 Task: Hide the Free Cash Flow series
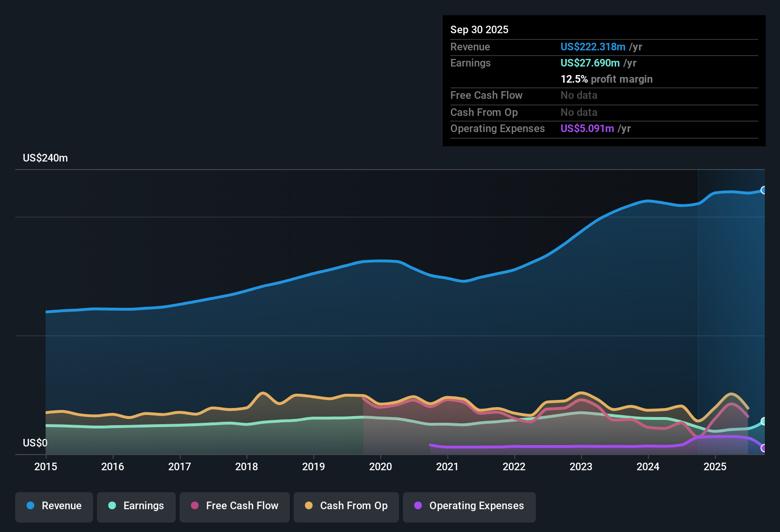point(234,506)
